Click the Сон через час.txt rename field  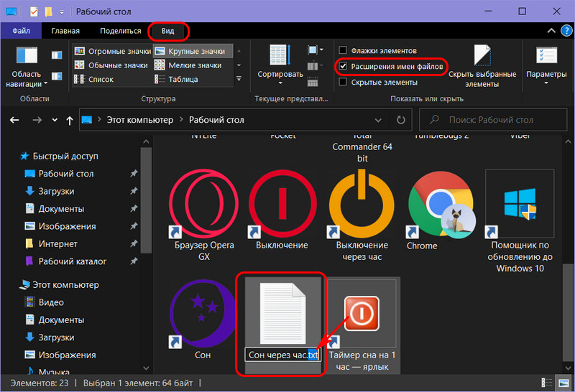pyautogui.click(x=282, y=355)
